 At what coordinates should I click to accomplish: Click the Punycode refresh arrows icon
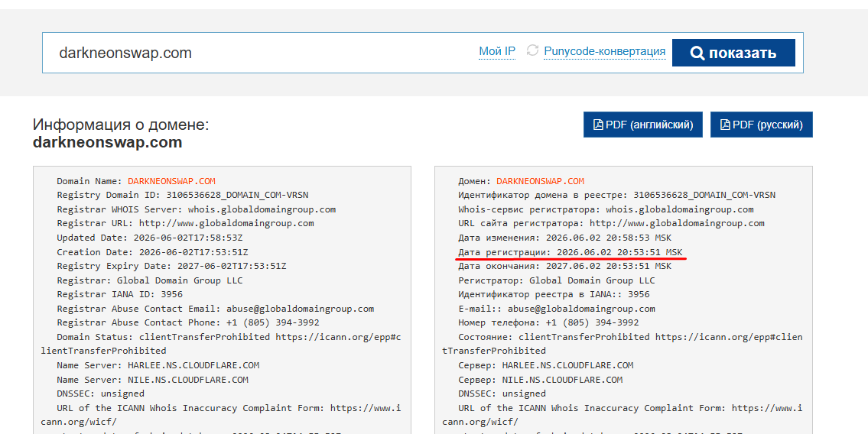point(532,50)
